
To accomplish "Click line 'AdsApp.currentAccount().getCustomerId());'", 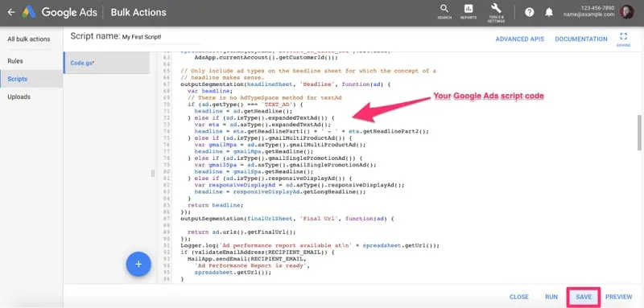I will [266, 57].
